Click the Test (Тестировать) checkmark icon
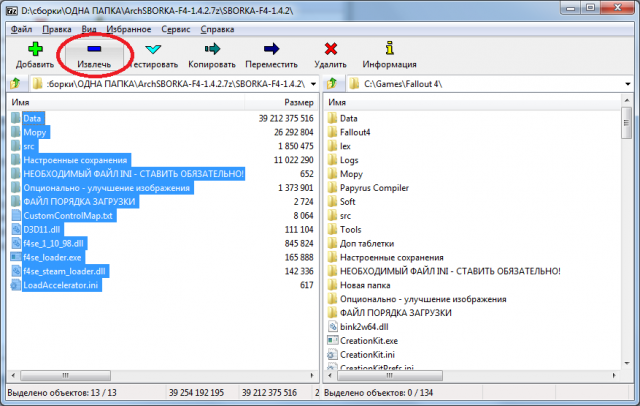 (153, 48)
